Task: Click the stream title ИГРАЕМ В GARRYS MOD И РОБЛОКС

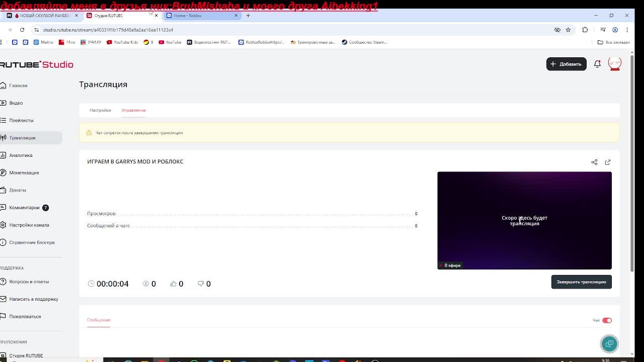Action: pos(135,161)
